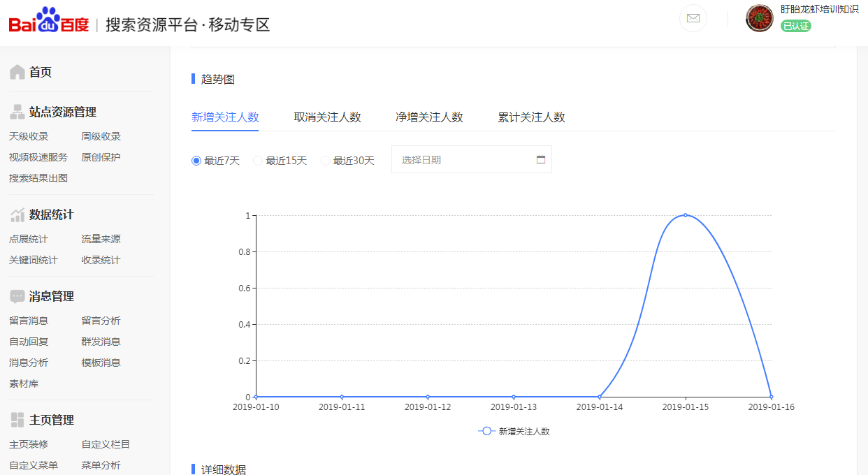Open 留言消息 link
868x475 pixels.
point(29,321)
